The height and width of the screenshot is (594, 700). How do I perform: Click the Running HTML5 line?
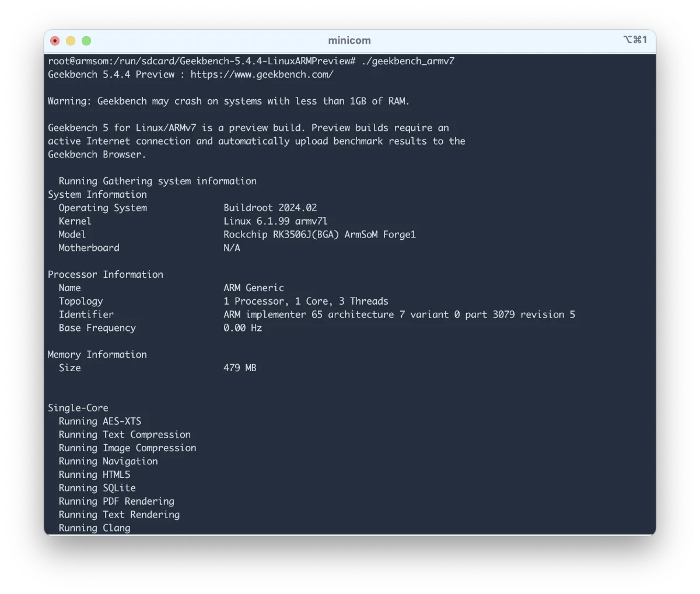[94, 474]
